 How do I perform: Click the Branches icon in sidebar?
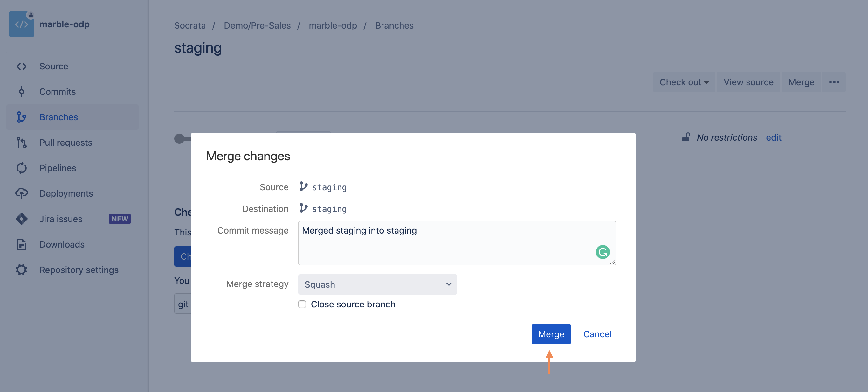click(21, 117)
